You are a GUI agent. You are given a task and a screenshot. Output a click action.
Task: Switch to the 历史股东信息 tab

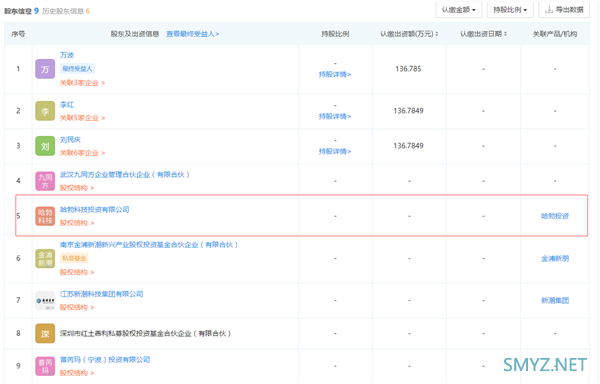click(x=66, y=11)
